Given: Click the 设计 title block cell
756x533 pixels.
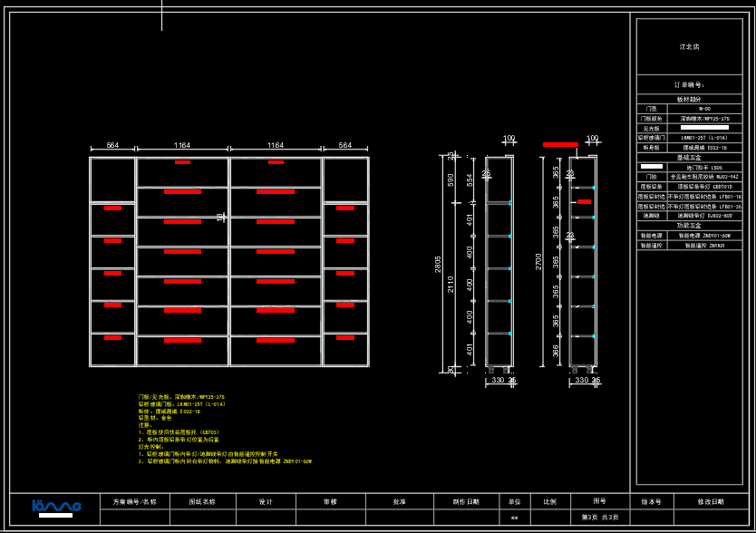Looking at the screenshot, I should 266,501.
